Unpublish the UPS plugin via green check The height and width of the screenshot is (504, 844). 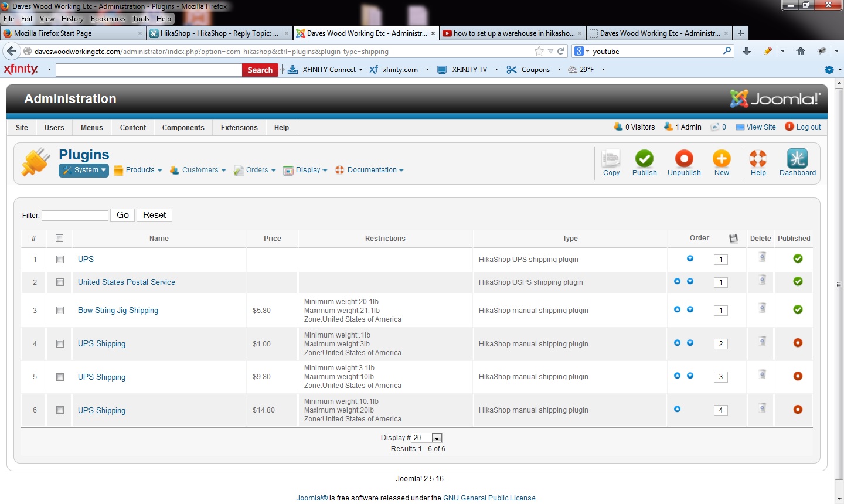798,258
